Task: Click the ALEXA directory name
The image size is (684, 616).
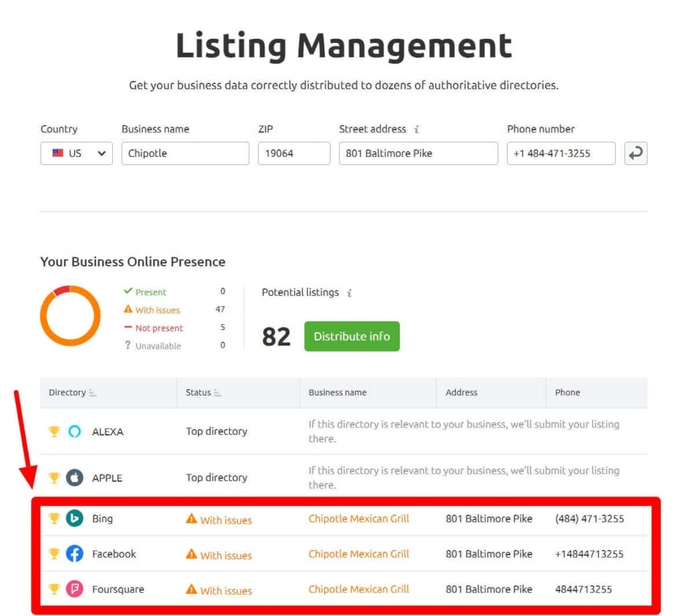Action: [108, 432]
